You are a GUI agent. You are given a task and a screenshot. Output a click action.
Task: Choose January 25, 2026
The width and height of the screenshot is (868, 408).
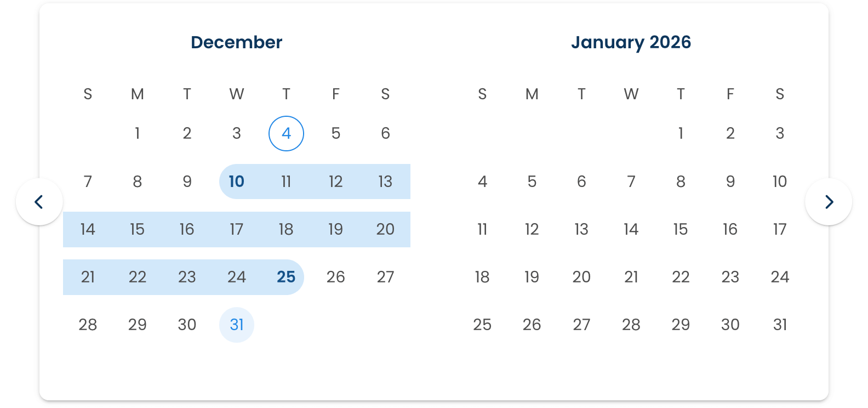pos(482,325)
